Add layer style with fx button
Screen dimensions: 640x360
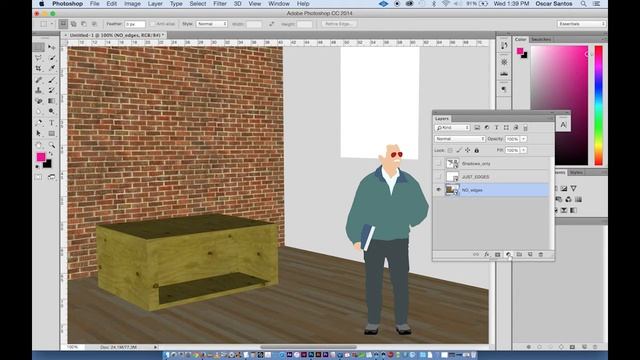[x=487, y=254]
